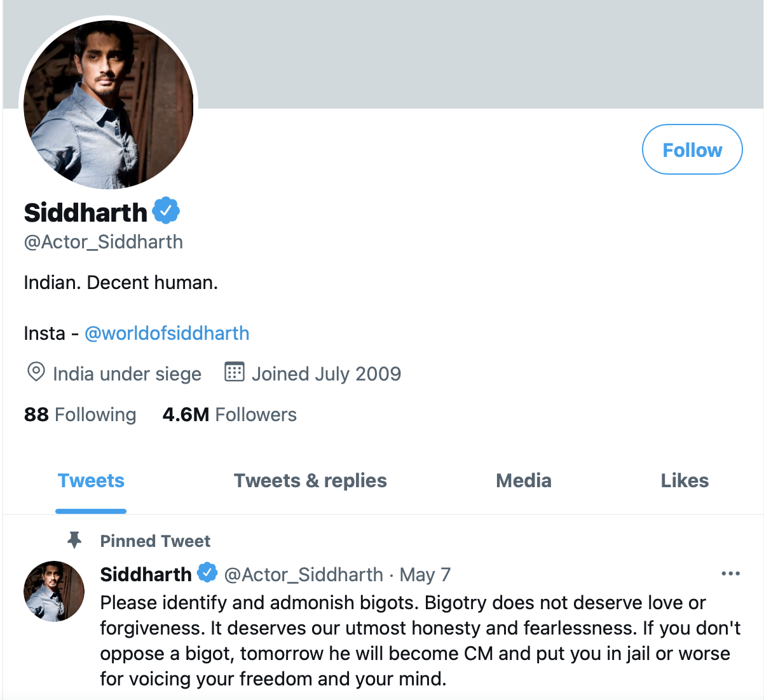Switch to the Media tab

pyautogui.click(x=523, y=481)
